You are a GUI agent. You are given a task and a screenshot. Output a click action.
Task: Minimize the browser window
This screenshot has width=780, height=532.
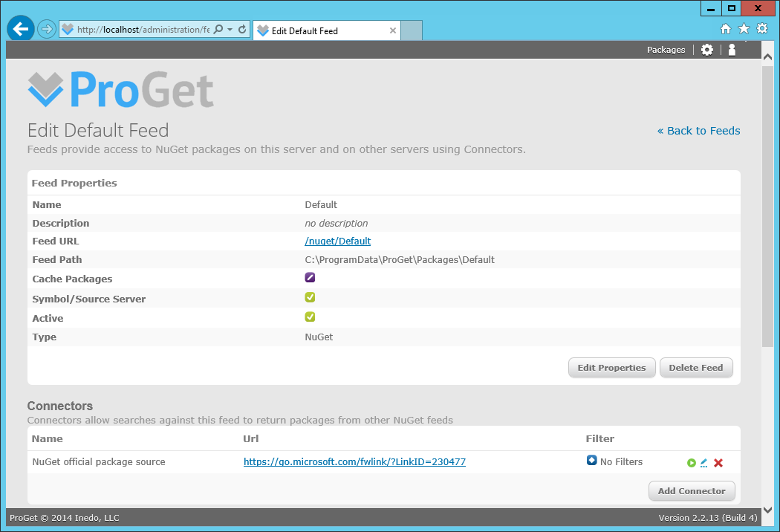(712, 8)
